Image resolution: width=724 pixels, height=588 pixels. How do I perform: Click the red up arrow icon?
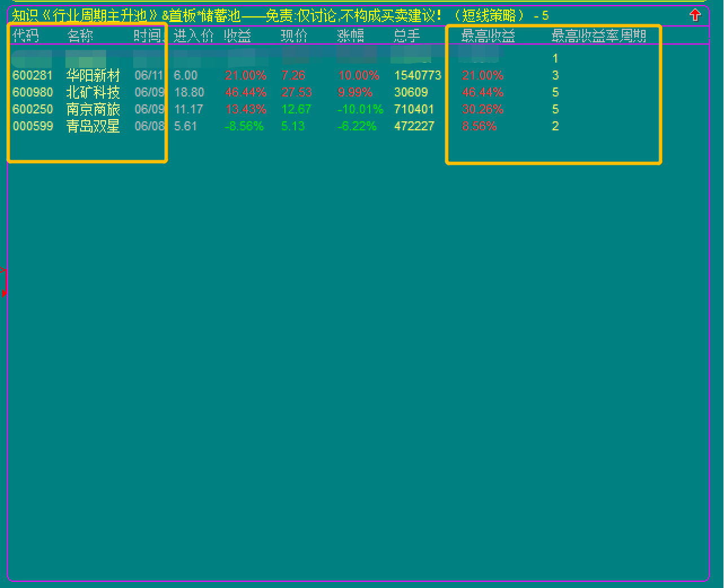coord(695,15)
